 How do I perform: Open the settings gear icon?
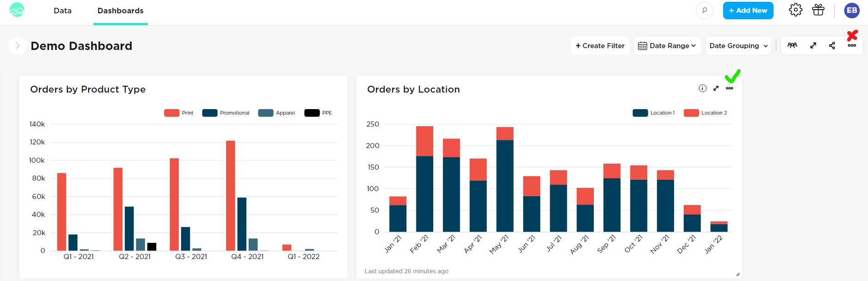(x=796, y=10)
